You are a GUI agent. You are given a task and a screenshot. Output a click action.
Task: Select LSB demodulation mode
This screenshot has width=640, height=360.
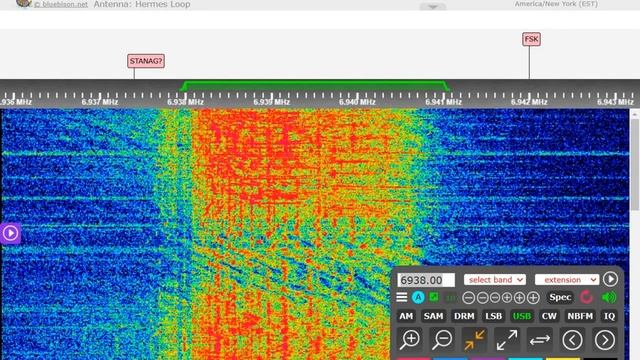point(493,316)
